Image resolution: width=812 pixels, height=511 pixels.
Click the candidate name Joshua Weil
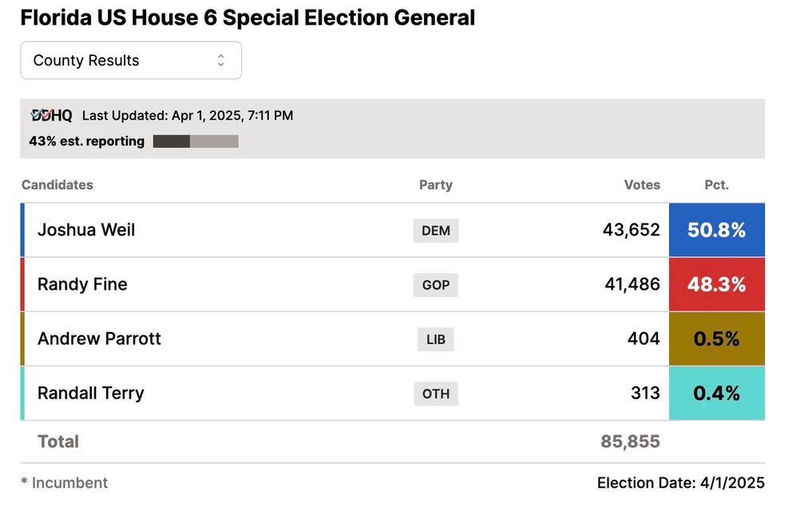[86, 230]
